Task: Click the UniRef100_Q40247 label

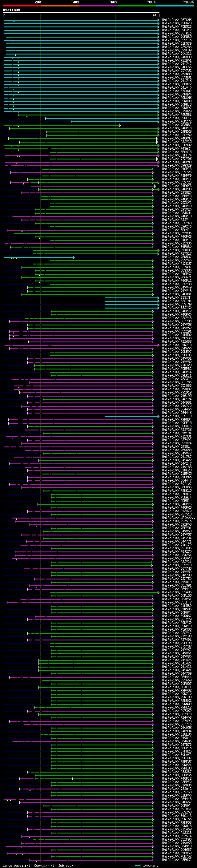Action: click(176, 464)
